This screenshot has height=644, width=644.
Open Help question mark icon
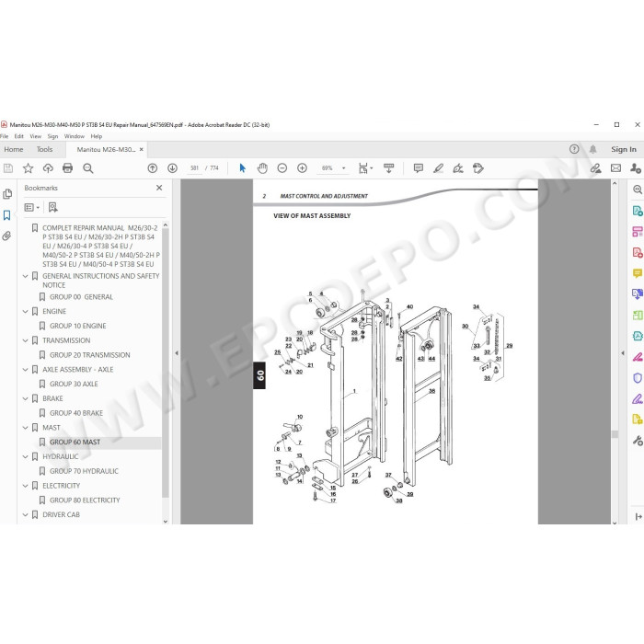574,149
